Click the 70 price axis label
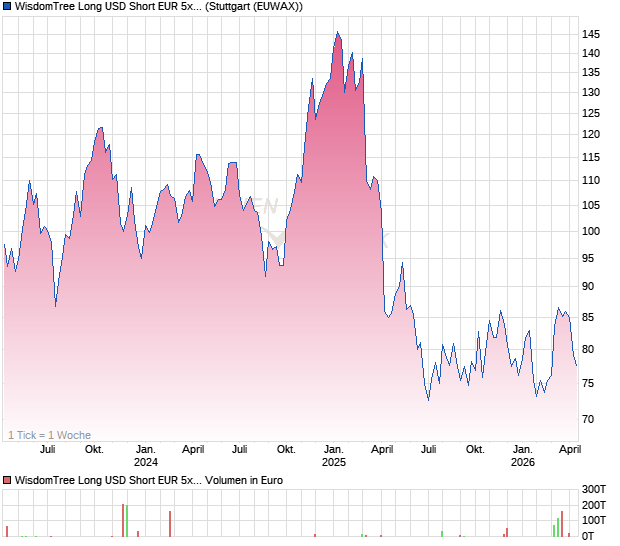This screenshot has height=546, width=620. [588, 419]
